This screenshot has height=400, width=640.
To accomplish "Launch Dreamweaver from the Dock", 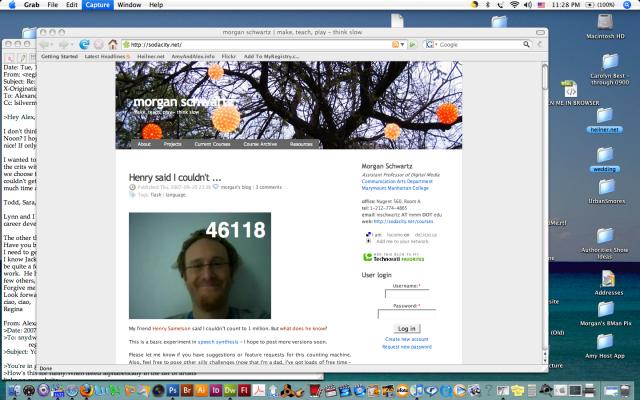I will [x=230, y=390].
